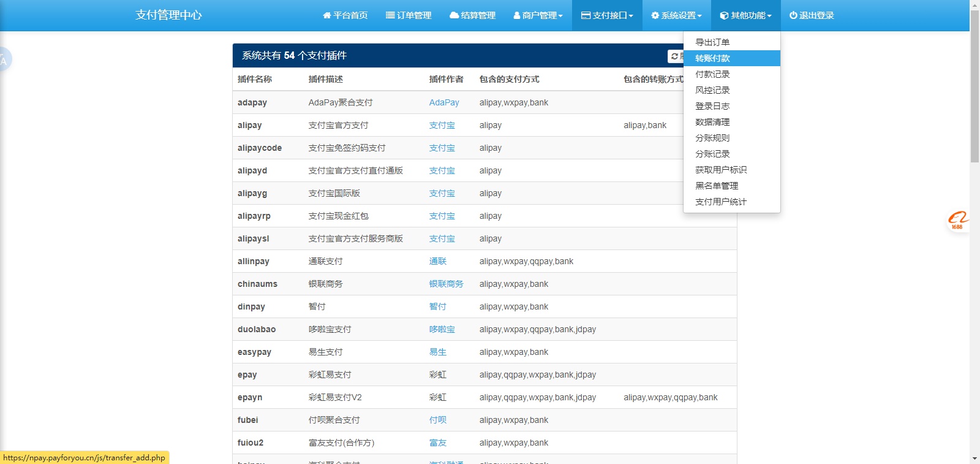Click 包含的支付方式 column header

coord(510,79)
